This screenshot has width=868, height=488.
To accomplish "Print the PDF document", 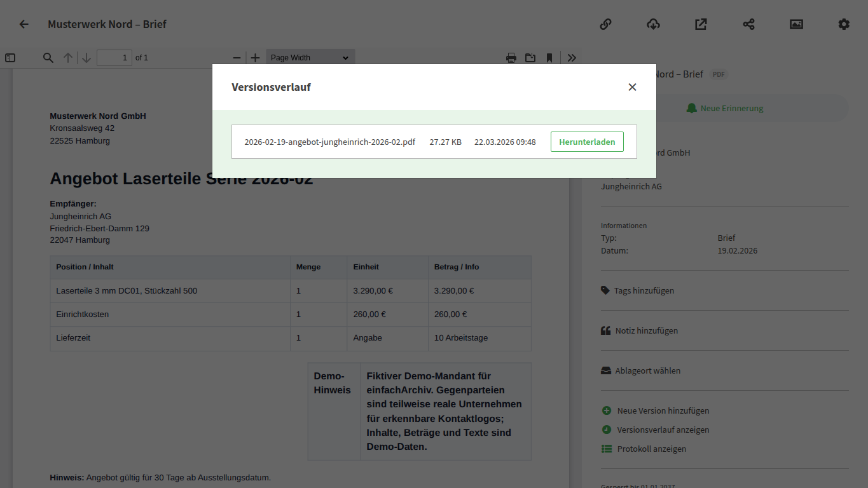I will coord(511,58).
